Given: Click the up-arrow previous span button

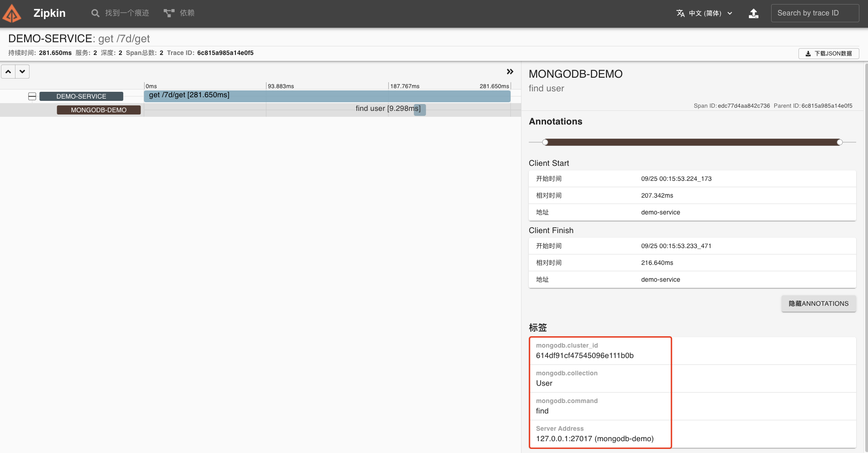Looking at the screenshot, I should click(8, 72).
